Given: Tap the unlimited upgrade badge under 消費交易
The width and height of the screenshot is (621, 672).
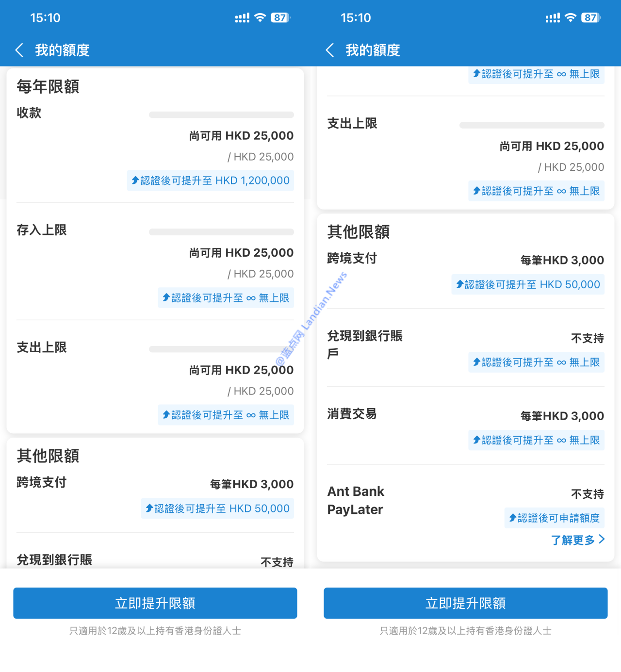Looking at the screenshot, I should click(536, 440).
